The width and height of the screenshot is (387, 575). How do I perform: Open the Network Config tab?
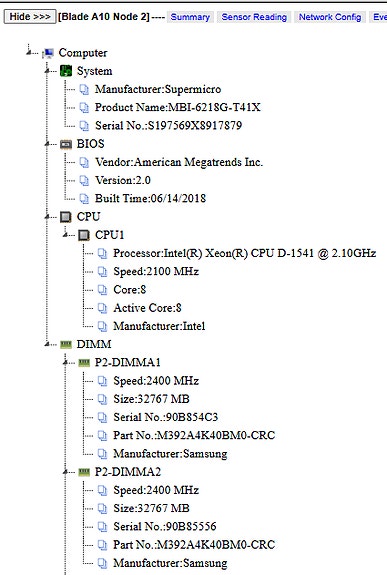[x=330, y=17]
